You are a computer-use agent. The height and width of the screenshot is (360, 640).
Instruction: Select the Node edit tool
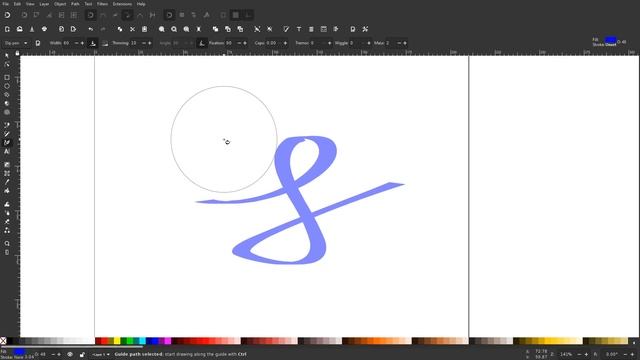[x=7, y=64]
